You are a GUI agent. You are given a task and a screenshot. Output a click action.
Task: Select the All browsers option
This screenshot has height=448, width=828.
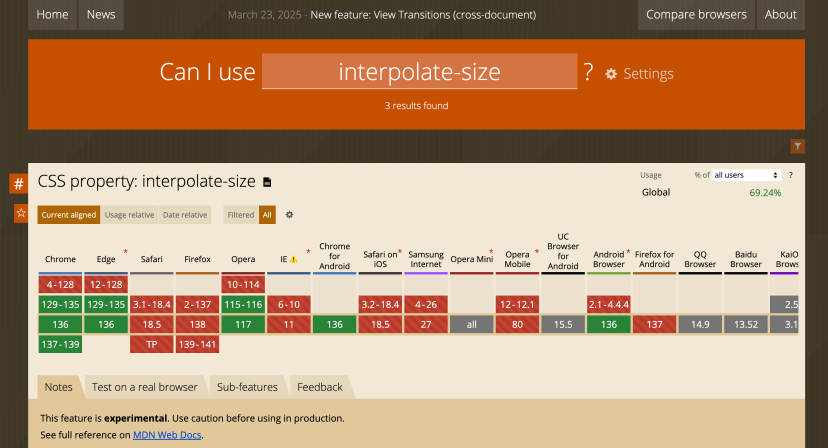point(267,214)
